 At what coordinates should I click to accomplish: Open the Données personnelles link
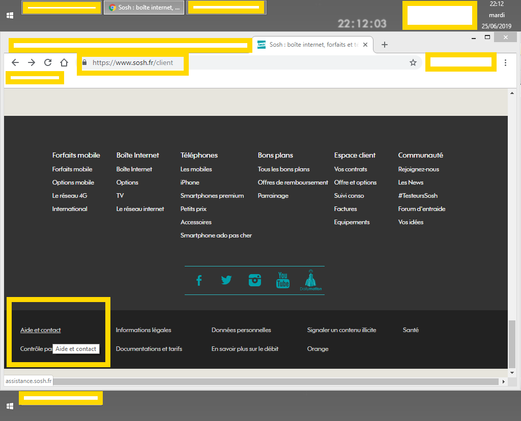click(241, 330)
